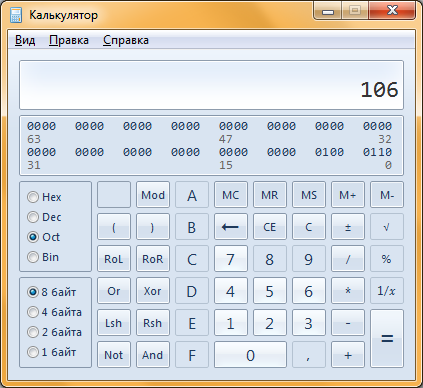
Task: Click digit 3 on the keypad
Action: click(309, 323)
